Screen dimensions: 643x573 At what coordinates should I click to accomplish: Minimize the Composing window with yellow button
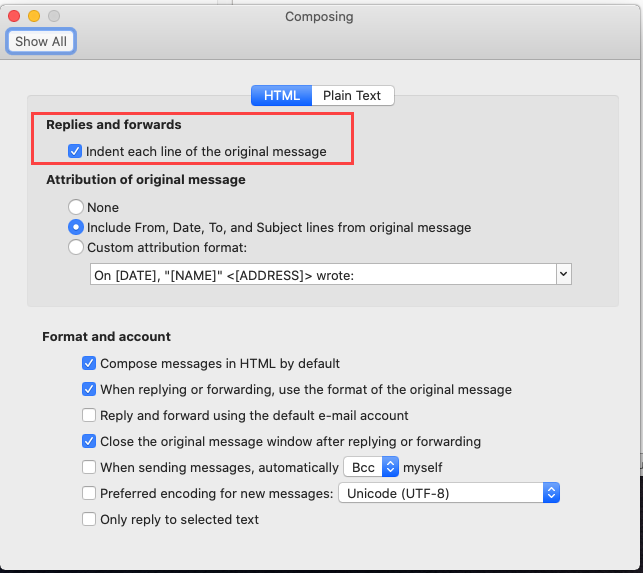(34, 16)
